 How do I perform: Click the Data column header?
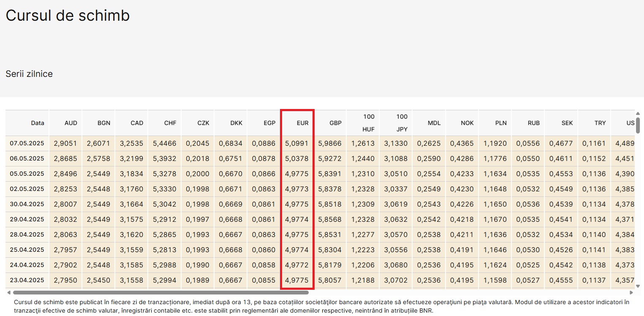tap(38, 123)
